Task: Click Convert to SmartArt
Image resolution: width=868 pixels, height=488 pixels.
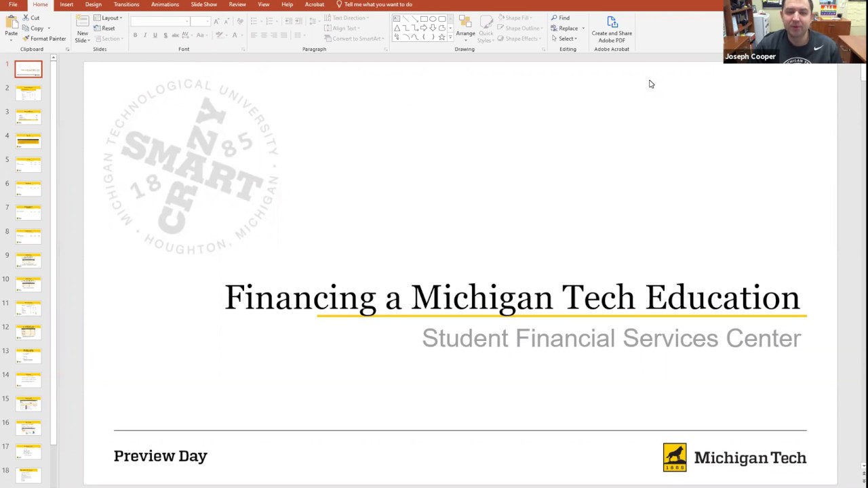Action: [353, 39]
